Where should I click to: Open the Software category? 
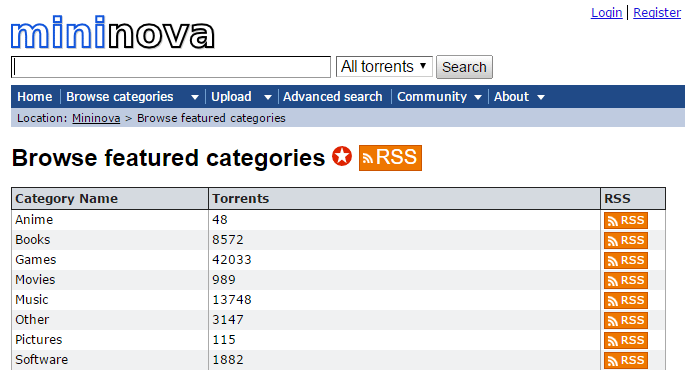pos(42,360)
